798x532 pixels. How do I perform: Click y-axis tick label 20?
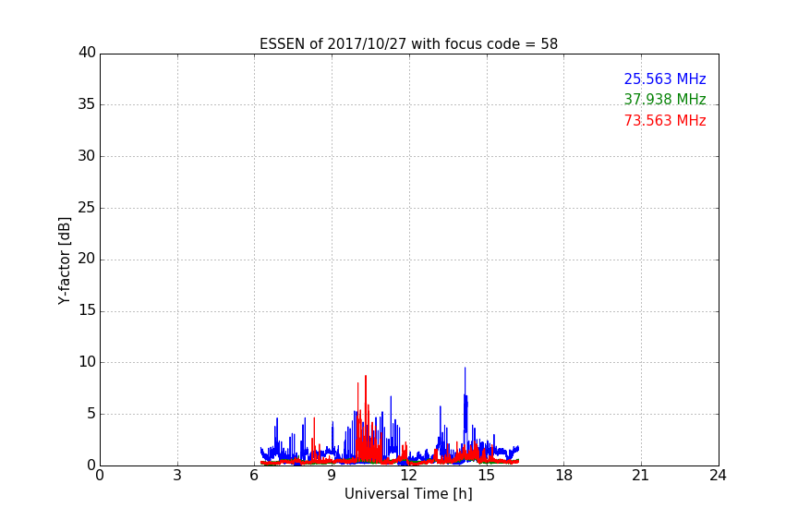click(x=87, y=259)
